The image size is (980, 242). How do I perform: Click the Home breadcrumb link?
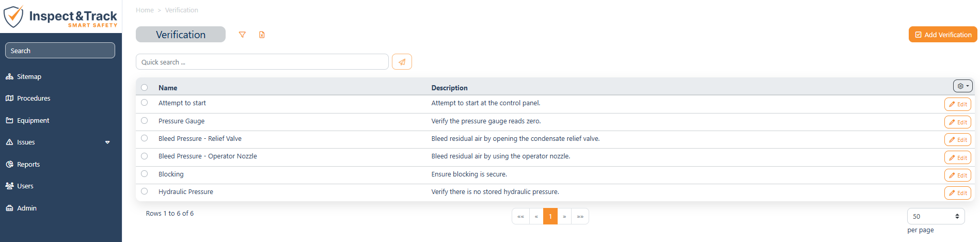pos(145,10)
